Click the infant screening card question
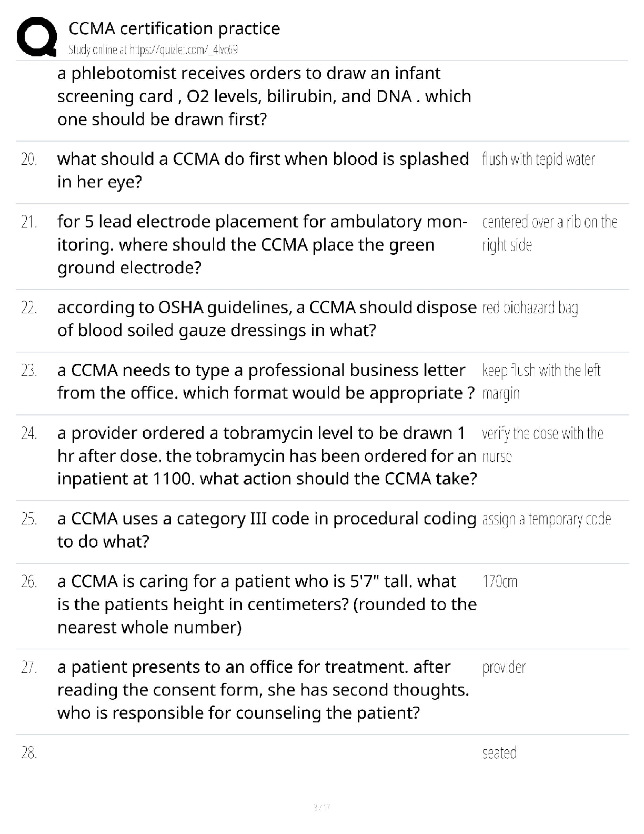Screen dimensions: 644x834 coord(264,96)
